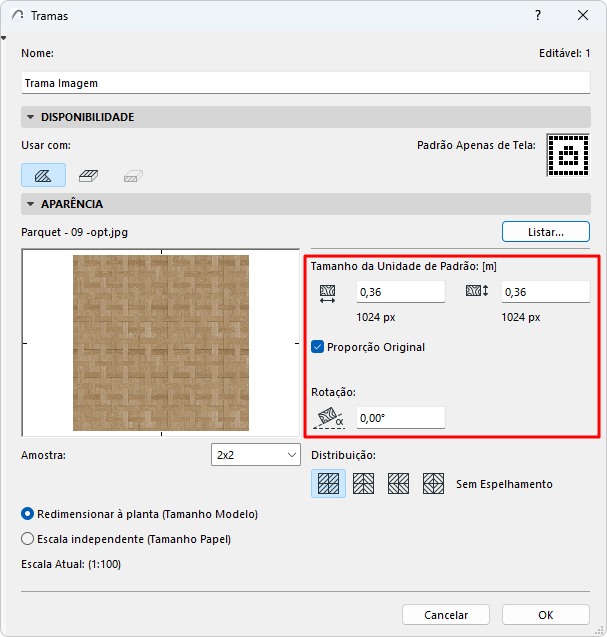Click the Distribuição: label
607x637 pixels.
tap(343, 455)
